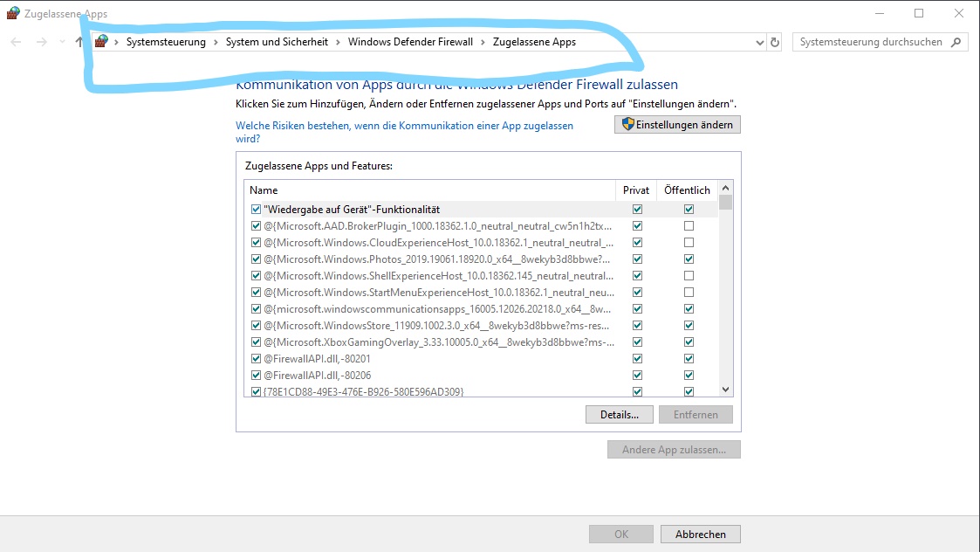Image resolution: width=980 pixels, height=552 pixels.
Task: Toggle "Wiedergabe auf Gerät" name checkbox
Action: point(256,209)
